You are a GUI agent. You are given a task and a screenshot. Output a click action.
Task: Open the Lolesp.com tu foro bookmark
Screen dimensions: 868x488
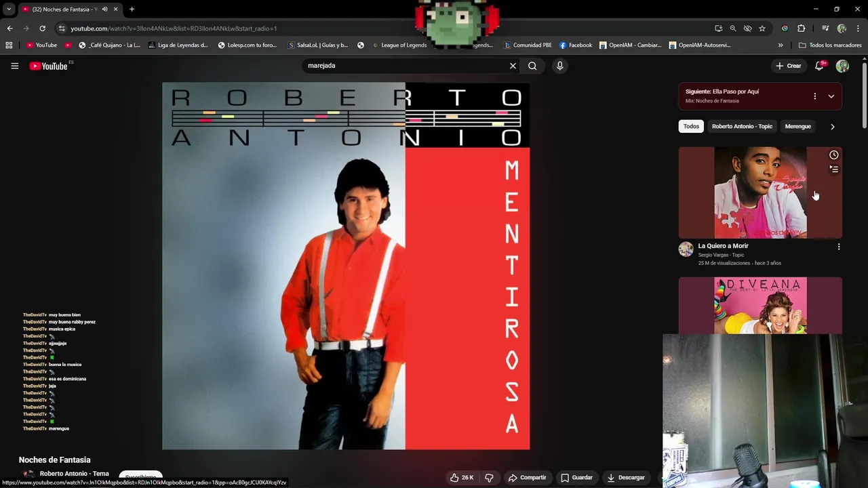(248, 45)
